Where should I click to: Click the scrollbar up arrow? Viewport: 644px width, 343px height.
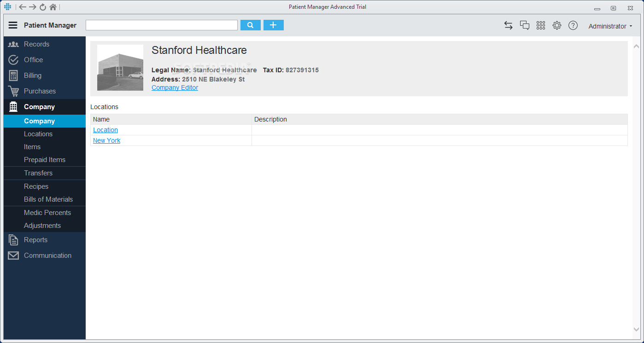pyautogui.click(x=637, y=47)
